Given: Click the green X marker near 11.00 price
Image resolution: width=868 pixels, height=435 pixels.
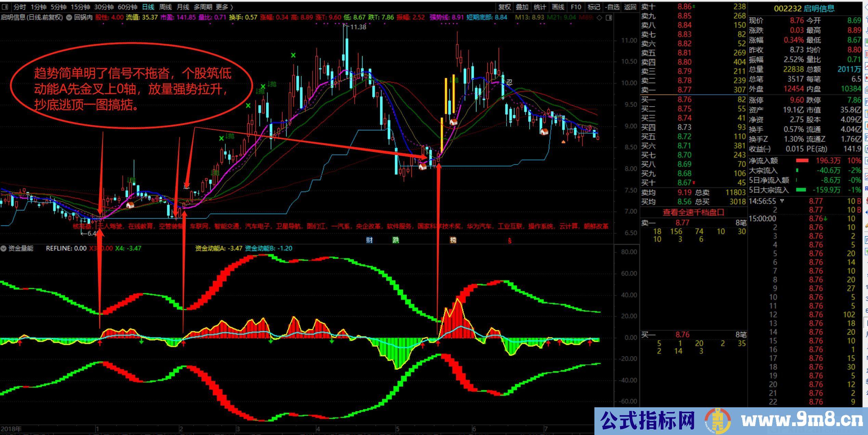Looking at the screenshot, I should pyautogui.click(x=293, y=55).
